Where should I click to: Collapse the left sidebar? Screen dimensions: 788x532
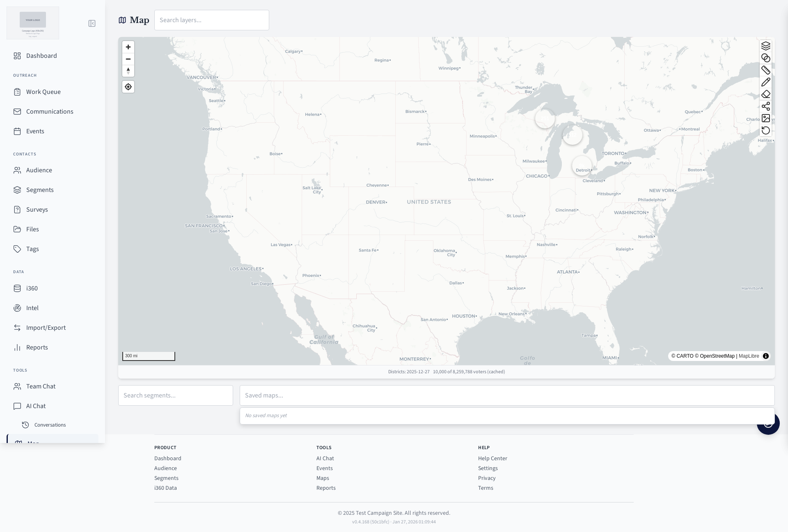coord(92,23)
